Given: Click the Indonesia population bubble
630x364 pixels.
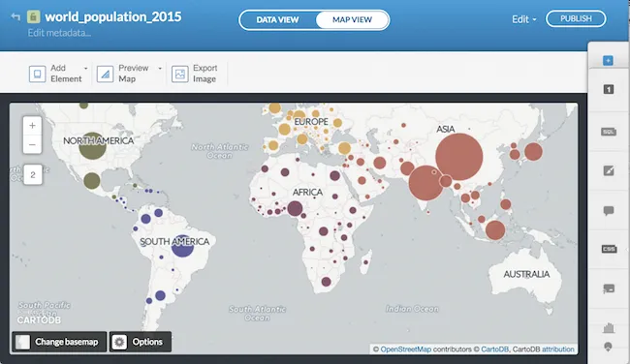Looking at the screenshot, I should pyautogui.click(x=495, y=230).
